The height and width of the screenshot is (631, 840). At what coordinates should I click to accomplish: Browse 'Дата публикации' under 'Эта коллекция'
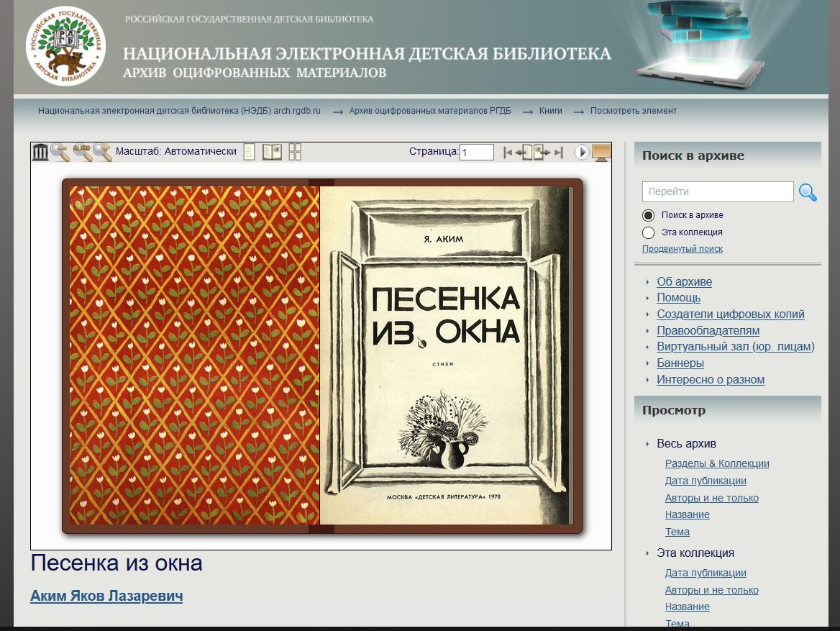pyautogui.click(x=705, y=573)
